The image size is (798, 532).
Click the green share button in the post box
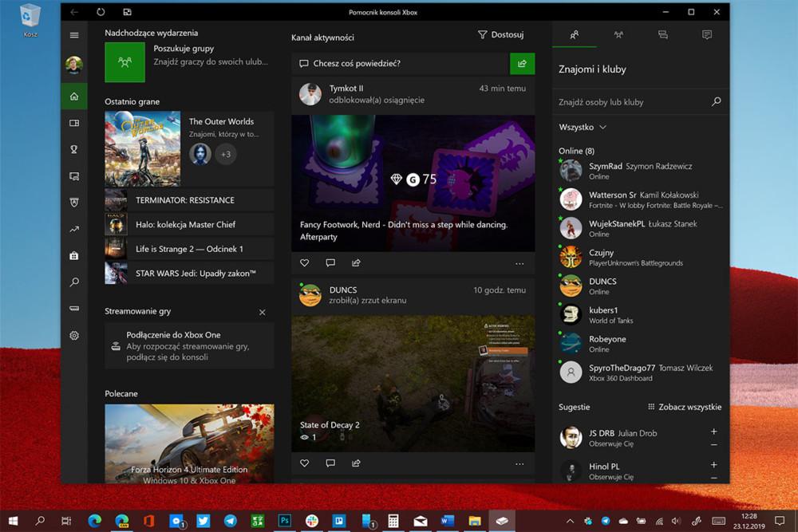pos(522,64)
